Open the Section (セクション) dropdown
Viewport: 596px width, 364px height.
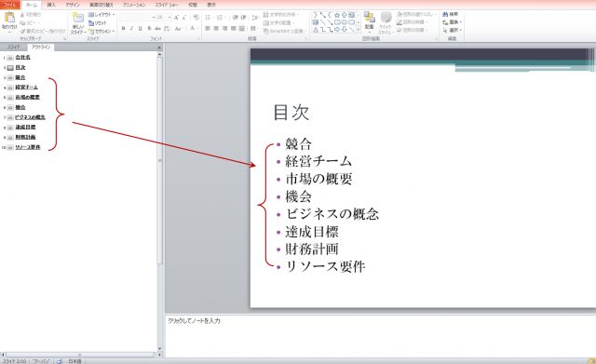(x=102, y=31)
